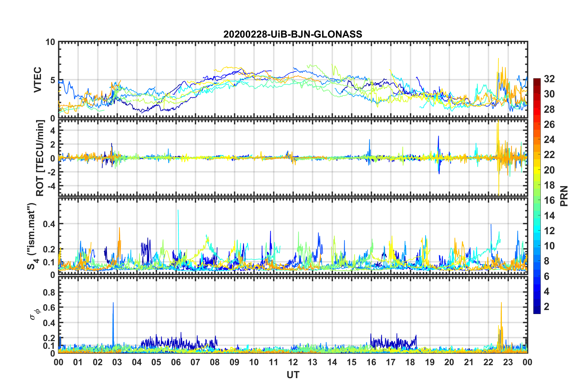Click colorbar tick label 26
586x392 pixels.
point(549,125)
